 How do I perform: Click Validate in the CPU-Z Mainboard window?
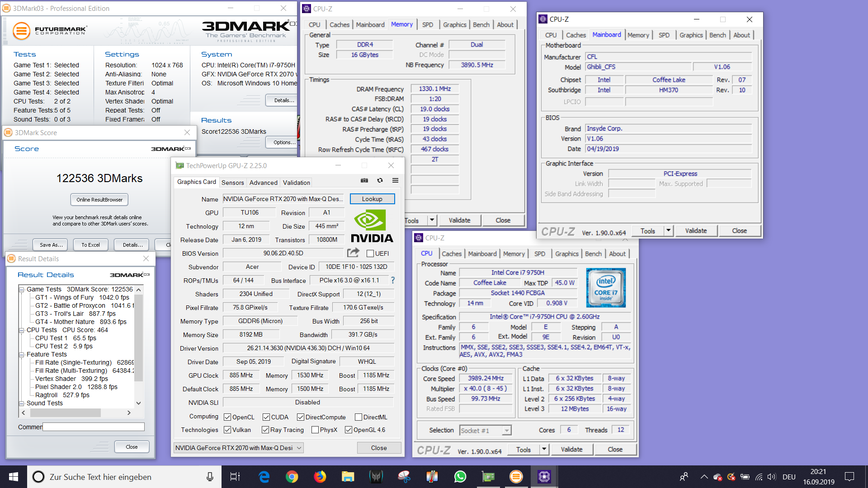point(696,230)
